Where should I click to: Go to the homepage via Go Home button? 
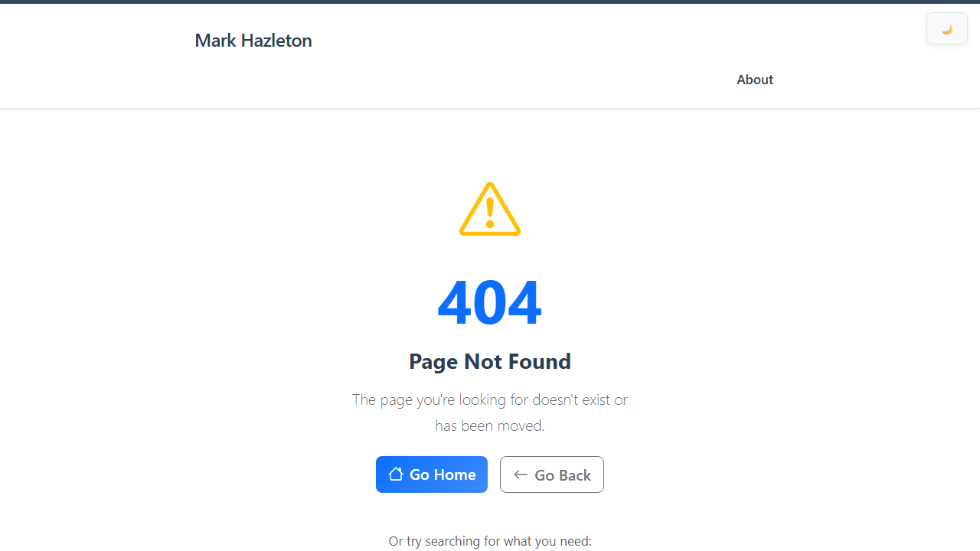pos(432,474)
